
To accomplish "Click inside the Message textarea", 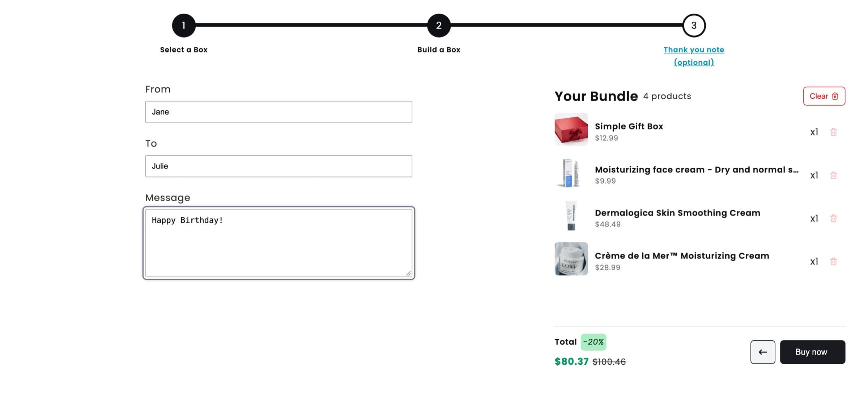I will pos(278,243).
